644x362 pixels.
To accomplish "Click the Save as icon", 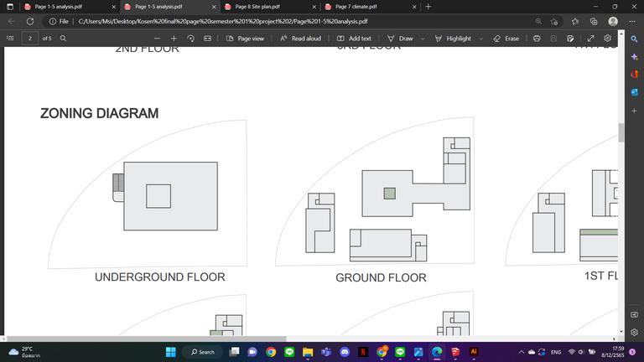I will pos(570,39).
